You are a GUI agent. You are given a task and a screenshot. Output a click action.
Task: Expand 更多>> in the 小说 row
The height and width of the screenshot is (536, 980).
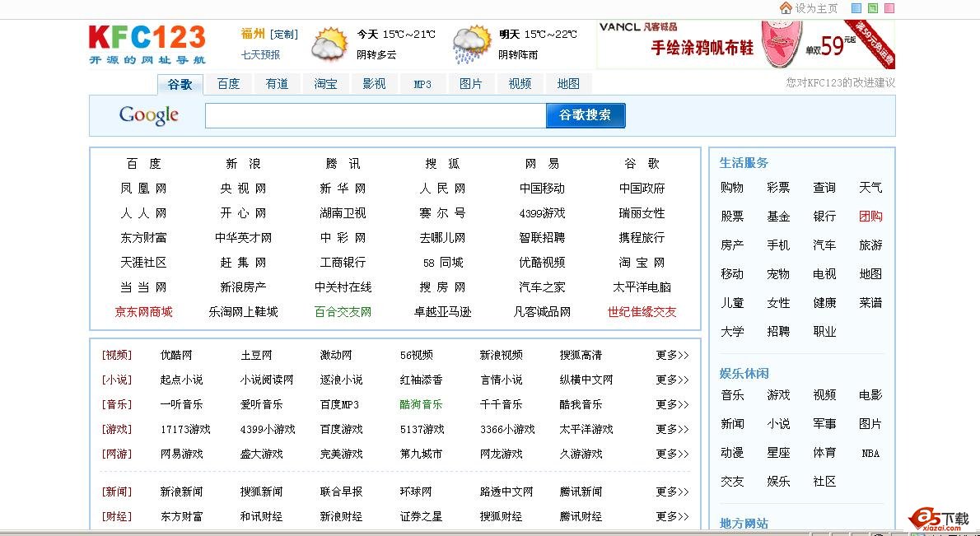[672, 380]
